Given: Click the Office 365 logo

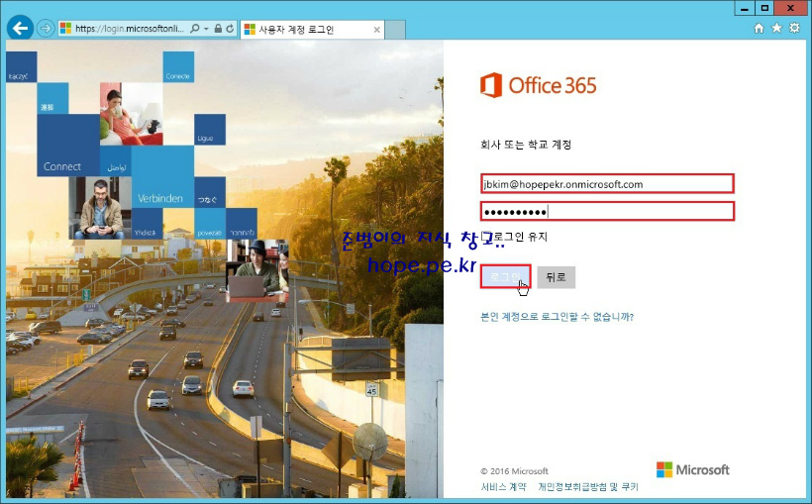Looking at the screenshot, I should [x=538, y=85].
